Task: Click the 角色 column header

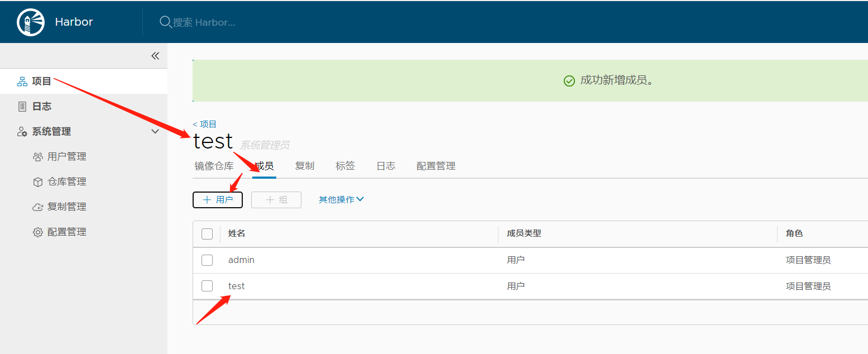Action: pyautogui.click(x=794, y=233)
